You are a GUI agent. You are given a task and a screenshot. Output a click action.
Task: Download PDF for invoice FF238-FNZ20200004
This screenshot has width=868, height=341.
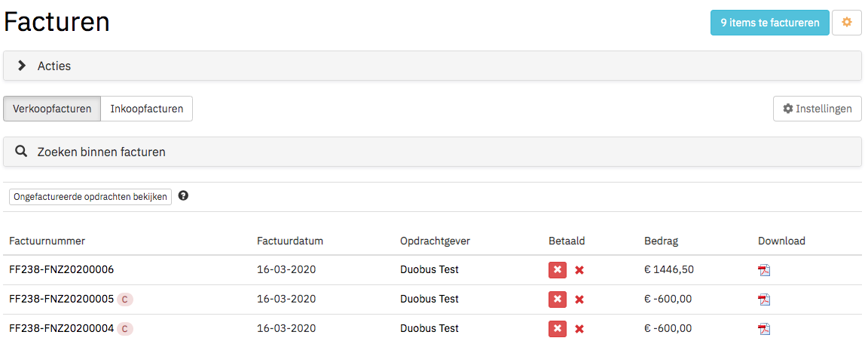(764, 329)
